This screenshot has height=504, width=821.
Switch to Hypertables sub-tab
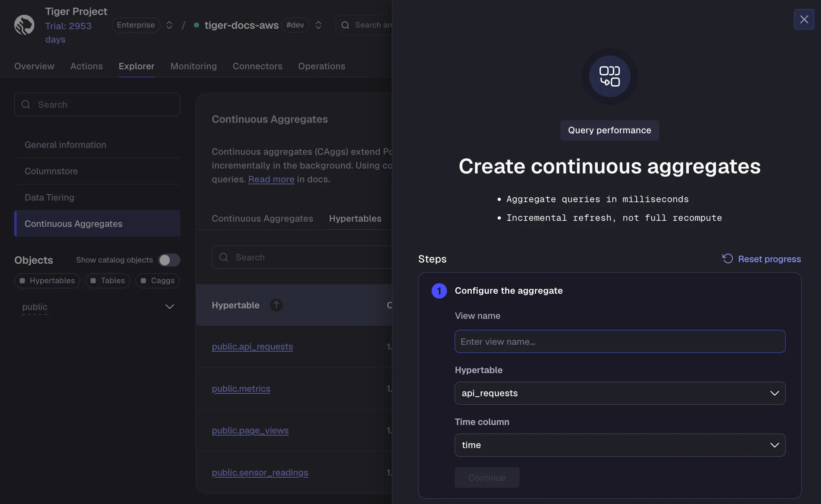355,218
